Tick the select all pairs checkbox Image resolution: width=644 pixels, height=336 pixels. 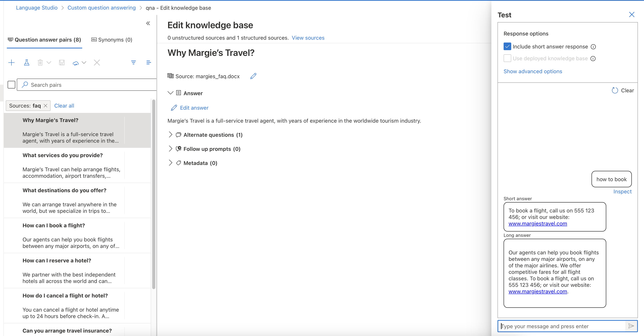[11, 85]
